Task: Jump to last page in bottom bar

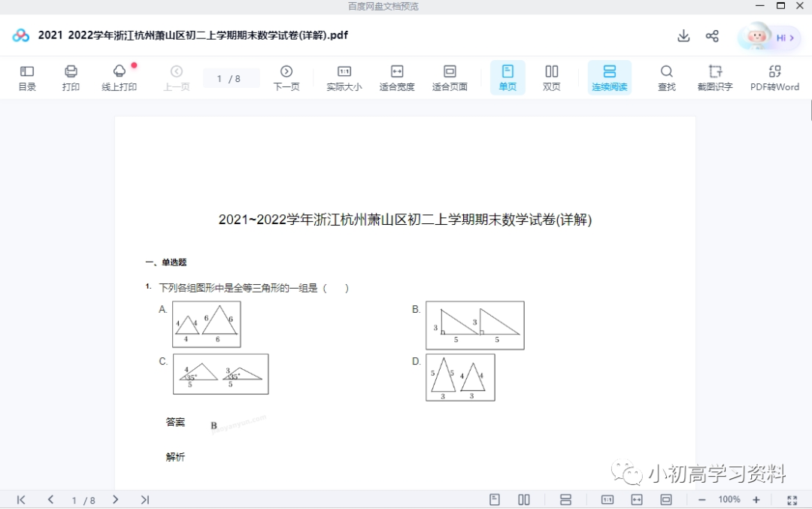Action: 145,500
